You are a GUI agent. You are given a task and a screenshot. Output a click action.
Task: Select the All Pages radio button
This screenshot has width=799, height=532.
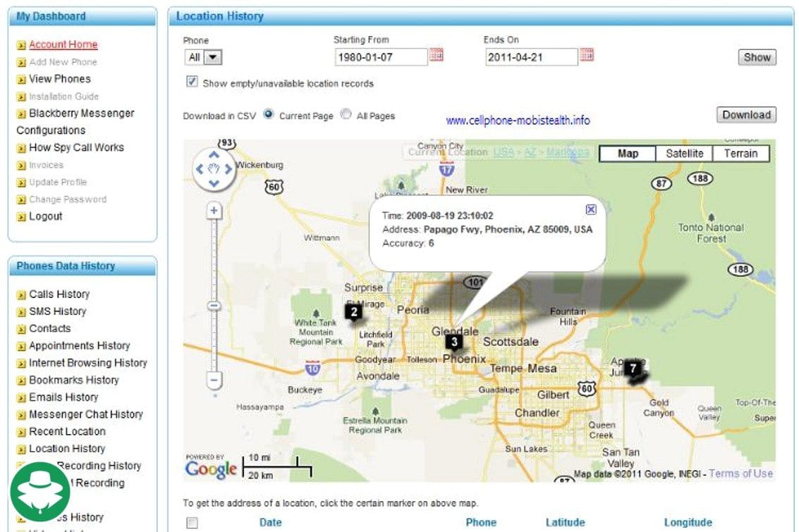(x=346, y=115)
